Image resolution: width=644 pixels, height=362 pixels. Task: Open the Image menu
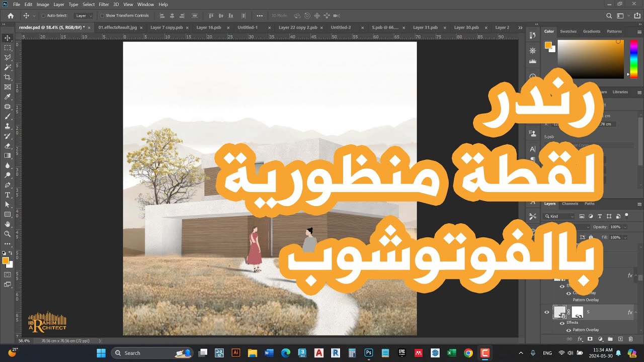43,4
